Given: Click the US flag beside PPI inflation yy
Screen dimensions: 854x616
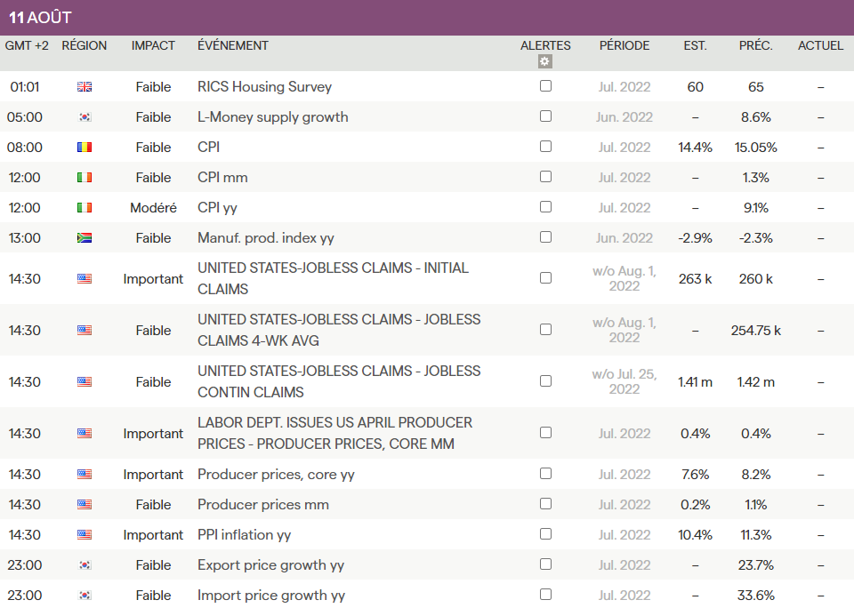Looking at the screenshot, I should 85,535.
